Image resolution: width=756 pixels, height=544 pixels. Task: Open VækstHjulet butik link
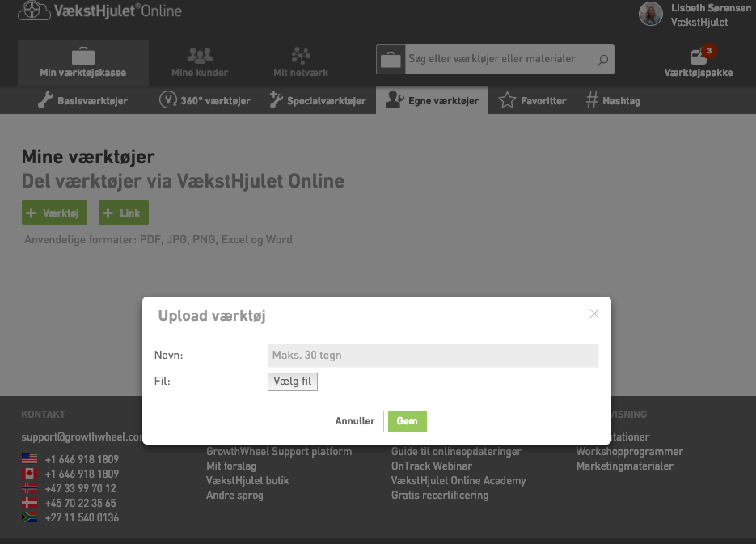[x=247, y=480]
